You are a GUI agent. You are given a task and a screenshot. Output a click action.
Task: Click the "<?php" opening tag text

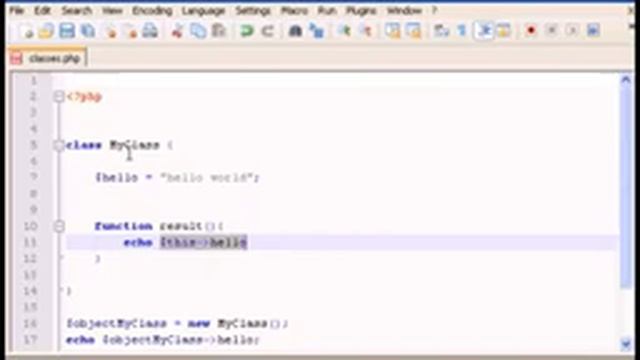[84, 97]
